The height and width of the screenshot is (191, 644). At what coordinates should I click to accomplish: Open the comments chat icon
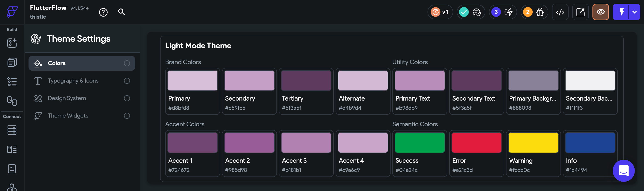pyautogui.click(x=477, y=12)
